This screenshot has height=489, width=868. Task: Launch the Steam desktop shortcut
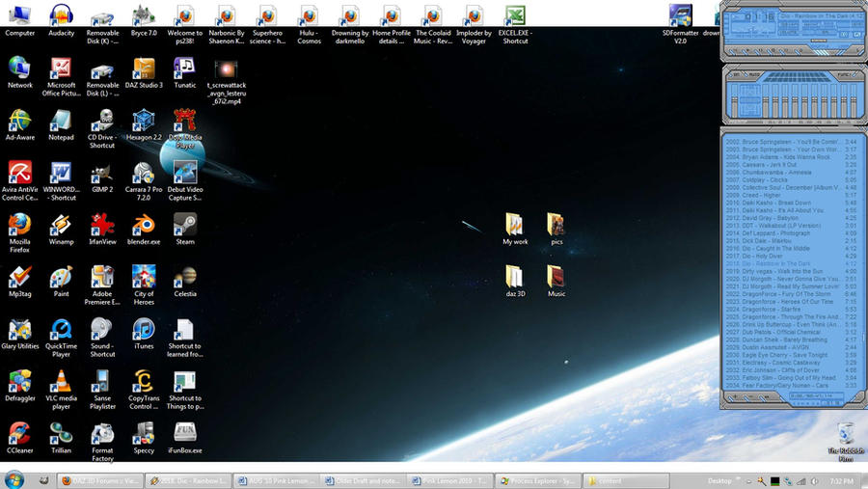(x=184, y=226)
